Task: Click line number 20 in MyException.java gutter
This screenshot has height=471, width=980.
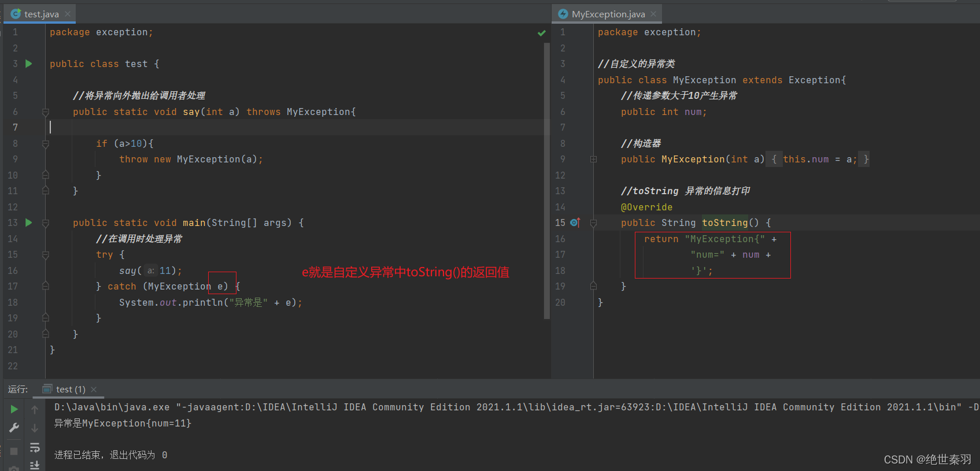Action: coord(560,302)
